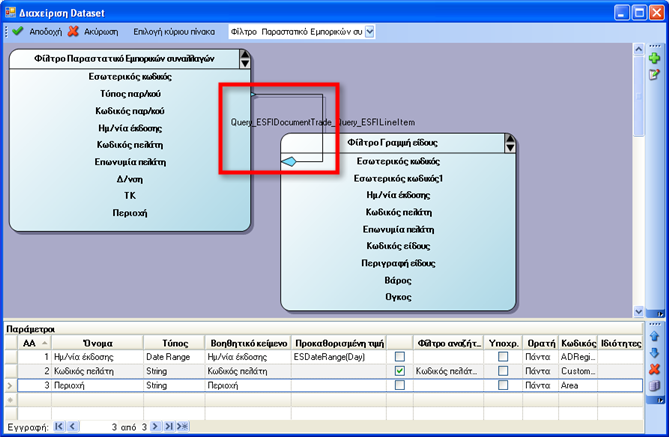Select the Βάρος field
Image resolution: width=669 pixels, height=437 pixels.
coord(398,280)
